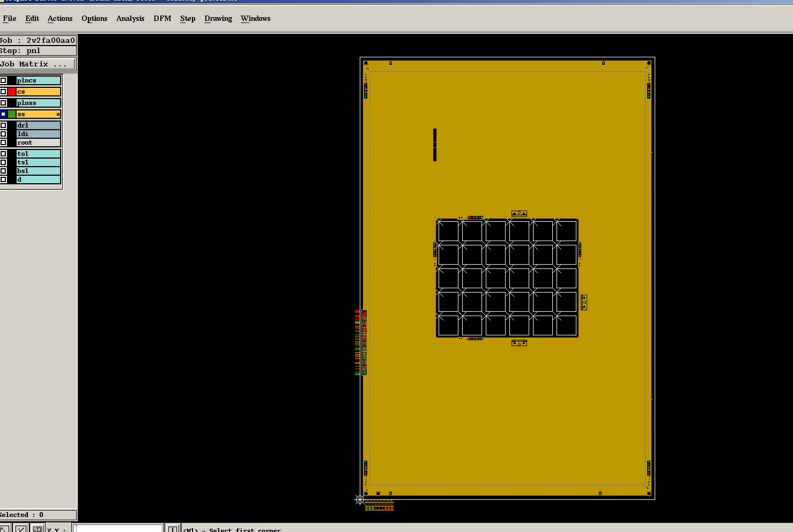Select the plncs layer name
This screenshot has width=793, height=532.
click(x=39, y=80)
